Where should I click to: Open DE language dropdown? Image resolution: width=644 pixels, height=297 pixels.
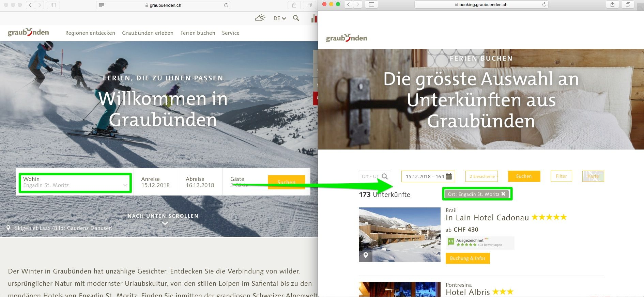(x=280, y=18)
